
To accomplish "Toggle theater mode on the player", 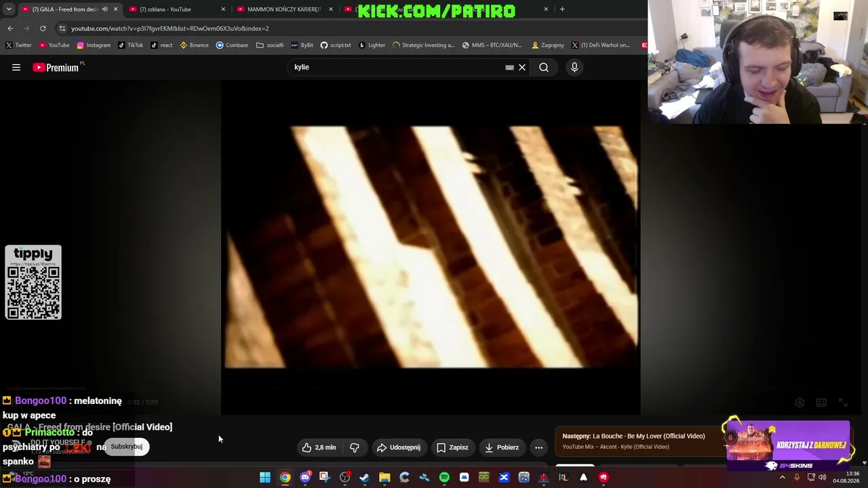I will pyautogui.click(x=821, y=403).
